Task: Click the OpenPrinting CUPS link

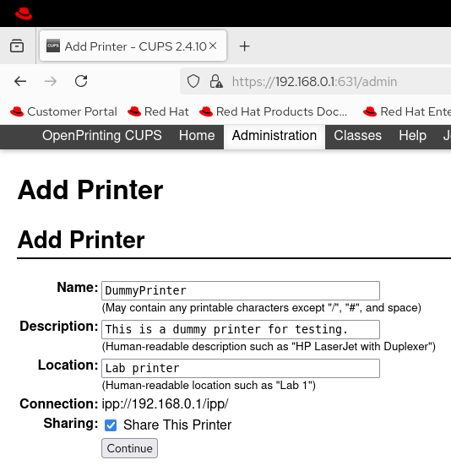Action: 101,136
